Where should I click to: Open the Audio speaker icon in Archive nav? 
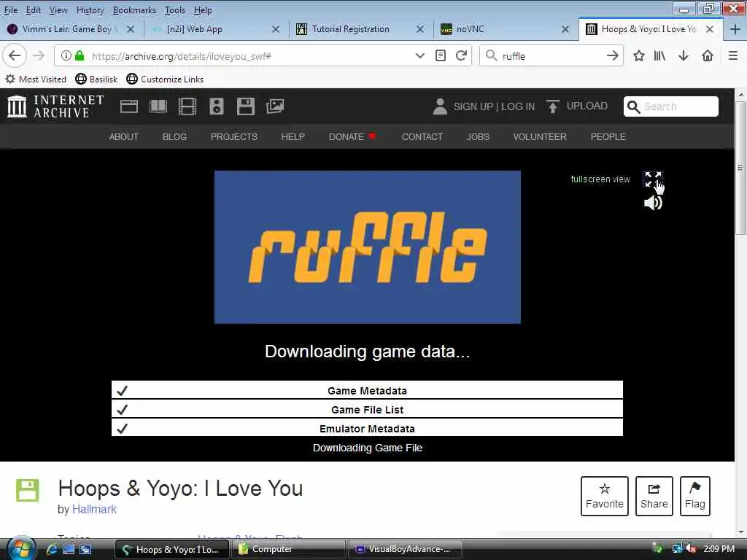click(x=216, y=106)
